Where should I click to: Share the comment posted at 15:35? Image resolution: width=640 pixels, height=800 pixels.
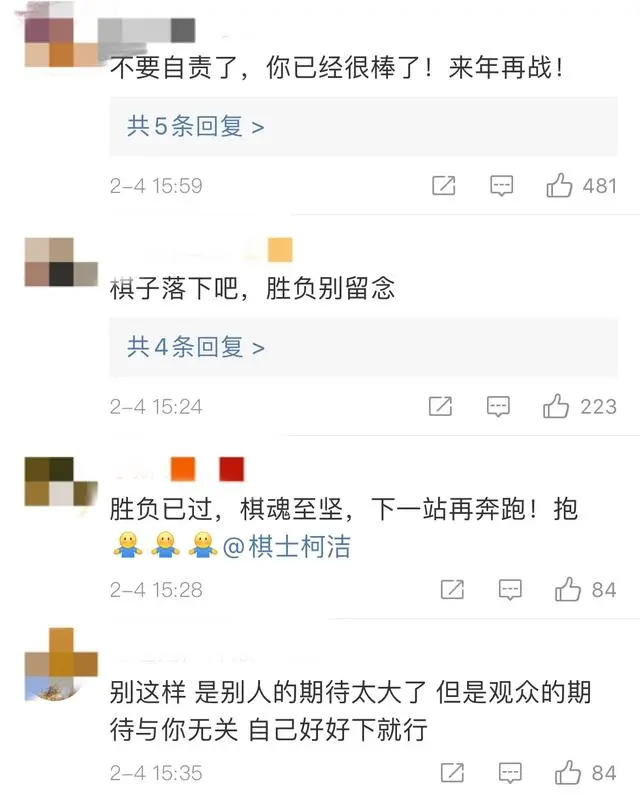[452, 773]
